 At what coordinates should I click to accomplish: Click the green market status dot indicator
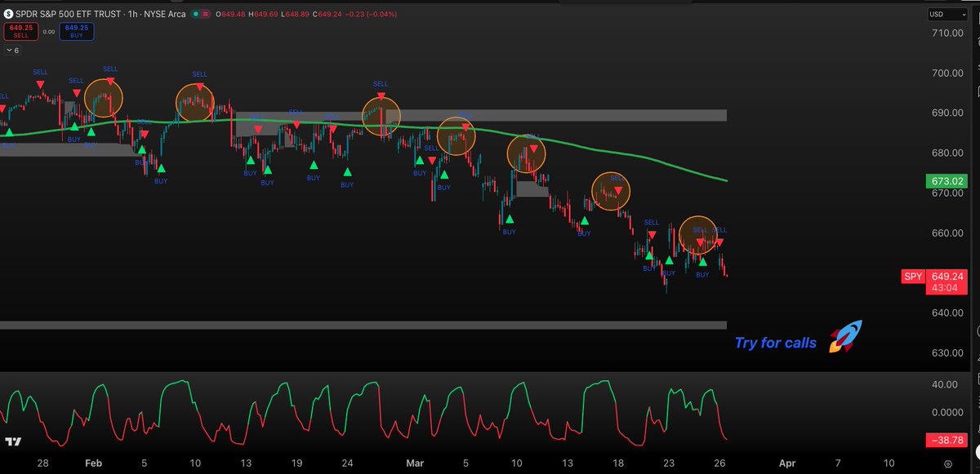[198, 14]
